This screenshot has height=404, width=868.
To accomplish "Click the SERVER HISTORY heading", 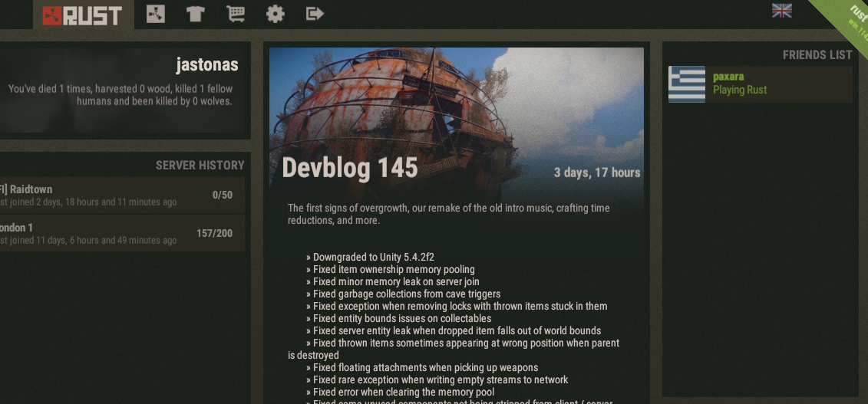I will (200, 166).
